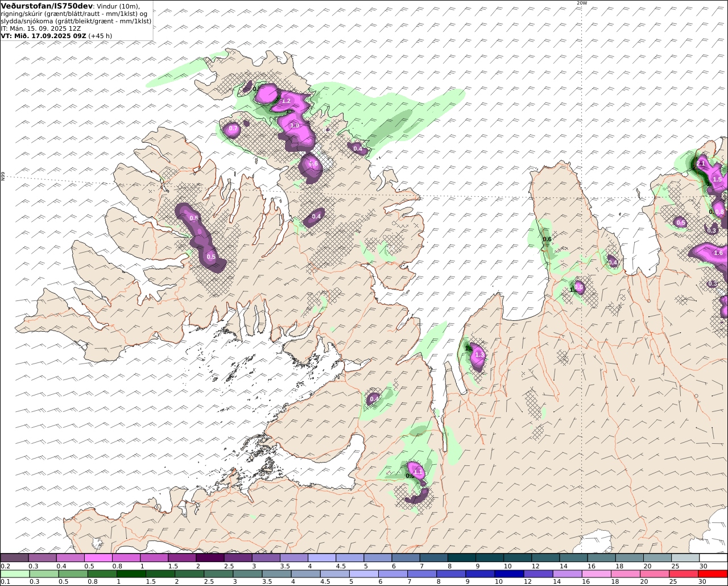Viewport: 728px width, 586px height.
Task: Select top legend swatch between 4 and 4.5
Action: (x=321, y=558)
